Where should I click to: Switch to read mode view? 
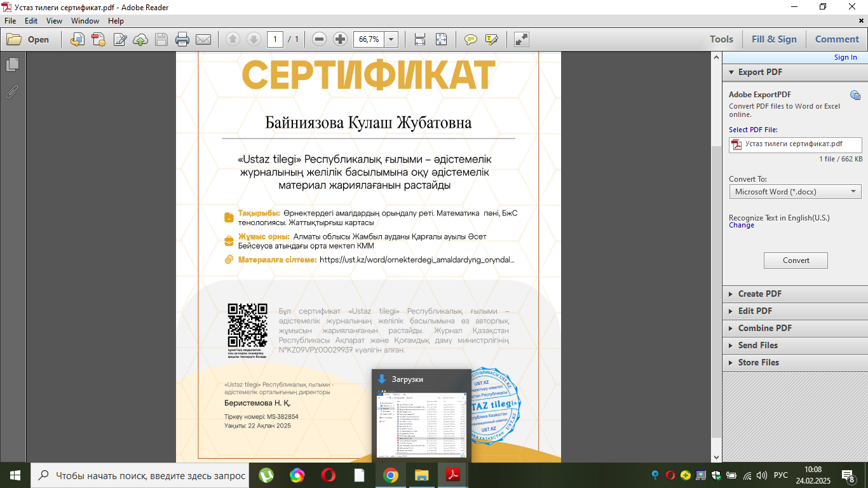coord(522,39)
